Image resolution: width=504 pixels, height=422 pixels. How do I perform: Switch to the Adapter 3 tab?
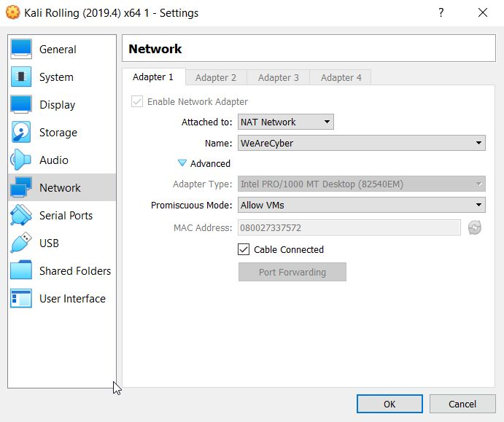tap(279, 77)
